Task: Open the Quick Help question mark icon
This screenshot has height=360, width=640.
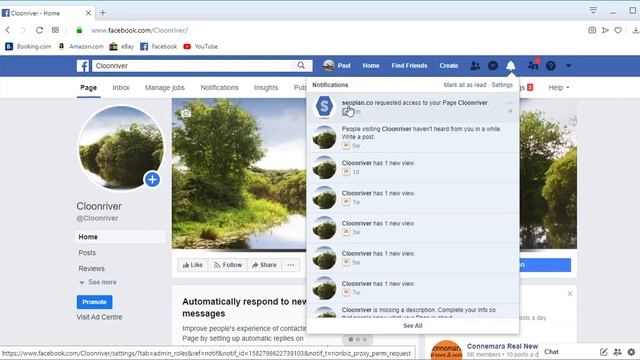Action: [551, 66]
